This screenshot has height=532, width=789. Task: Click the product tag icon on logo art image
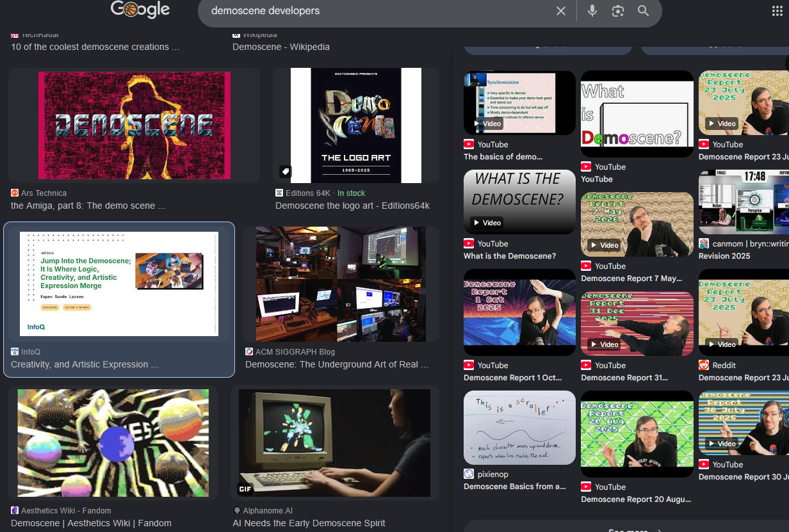[286, 172]
